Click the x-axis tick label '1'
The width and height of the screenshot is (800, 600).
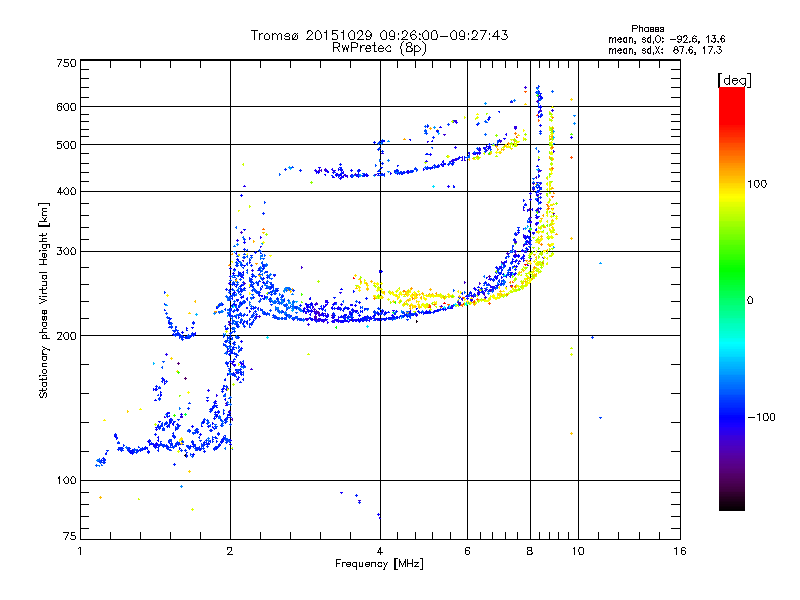80,551
